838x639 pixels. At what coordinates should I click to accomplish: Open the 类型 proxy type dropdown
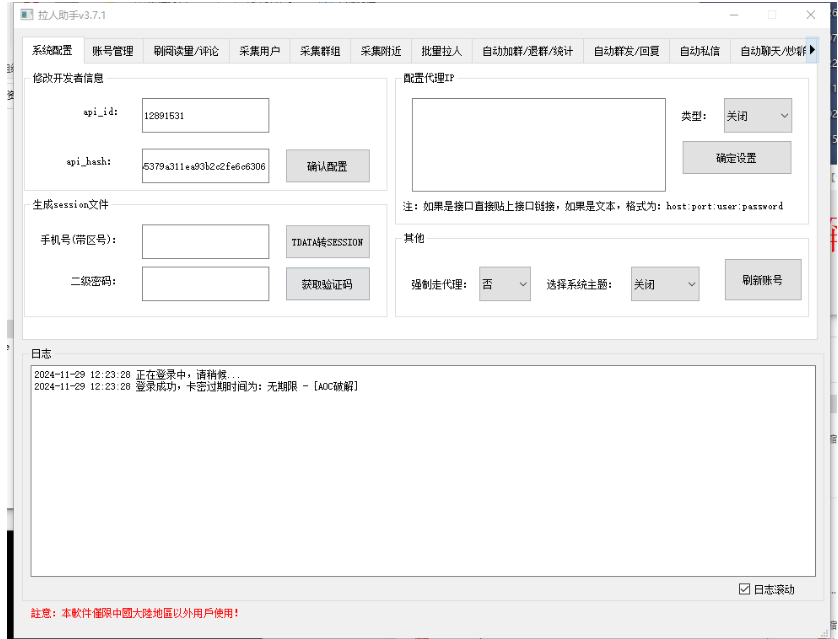[757, 116]
